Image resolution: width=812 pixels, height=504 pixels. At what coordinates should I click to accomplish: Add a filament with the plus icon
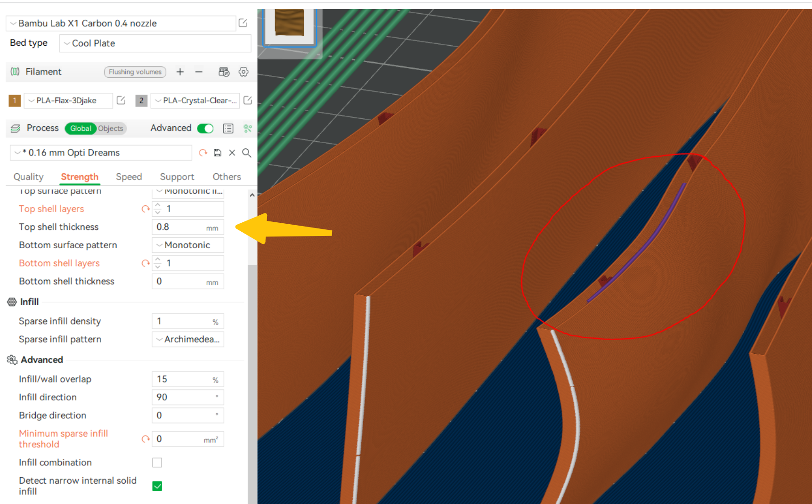[x=180, y=72]
